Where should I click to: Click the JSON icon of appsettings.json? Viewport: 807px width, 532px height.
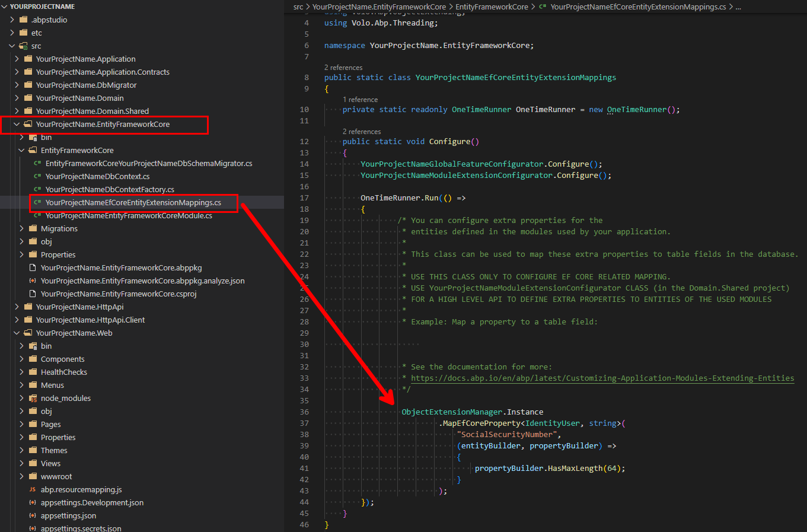(x=33, y=516)
